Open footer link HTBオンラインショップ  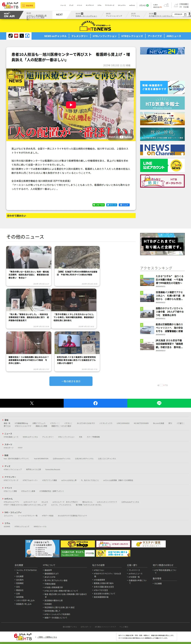[x=13, y=469]
